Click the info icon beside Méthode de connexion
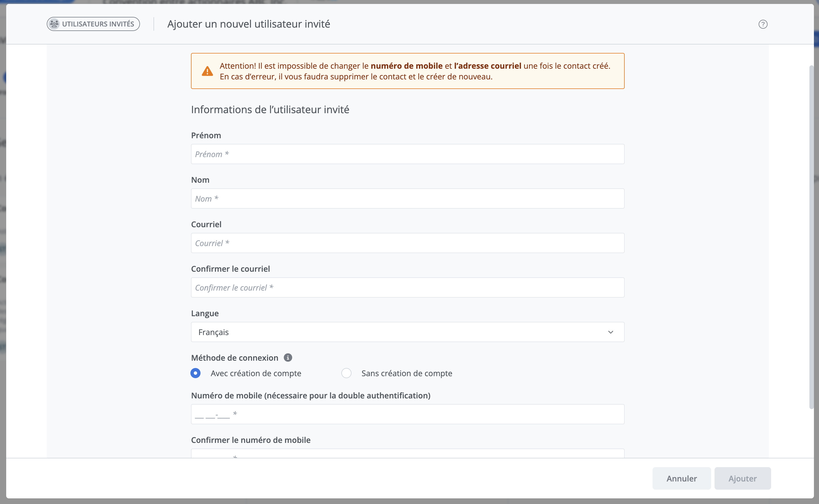819x504 pixels. click(288, 358)
